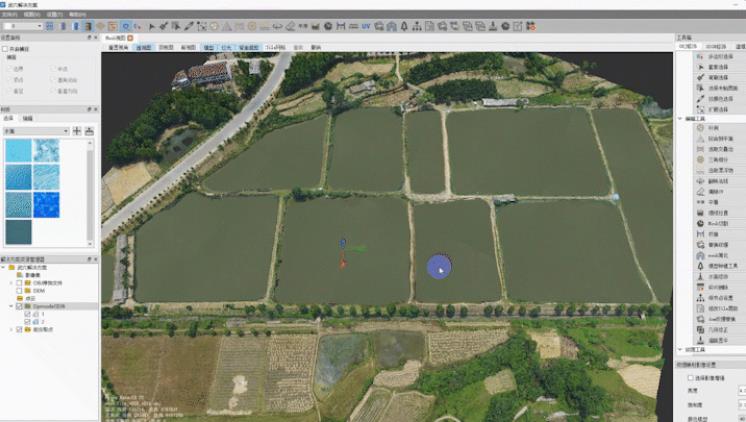746x422 pixels.
Task: Choose the 翻转法线 flip normals tool
Action: click(713, 181)
